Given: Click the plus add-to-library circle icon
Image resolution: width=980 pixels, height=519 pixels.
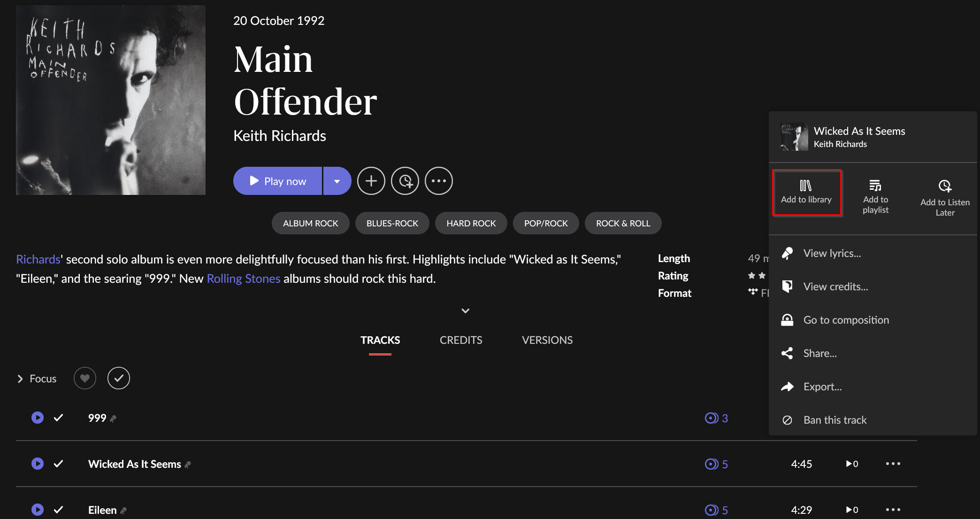Looking at the screenshot, I should pos(371,181).
